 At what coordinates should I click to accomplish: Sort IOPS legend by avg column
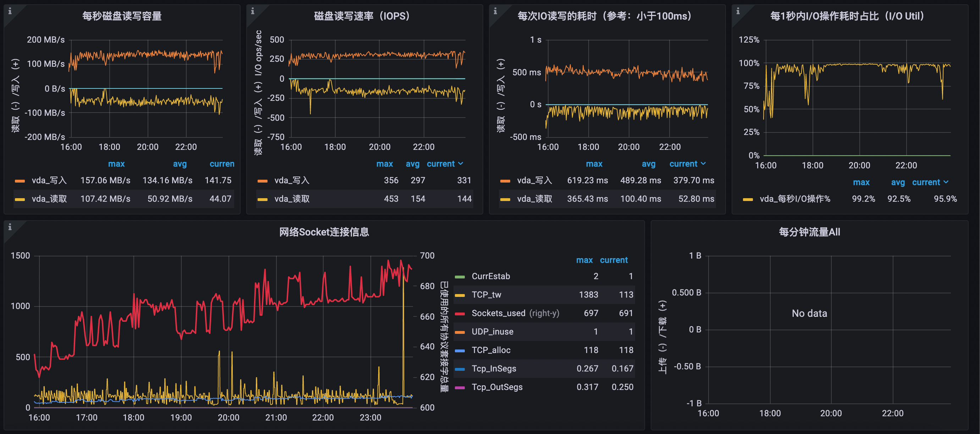[x=412, y=164]
